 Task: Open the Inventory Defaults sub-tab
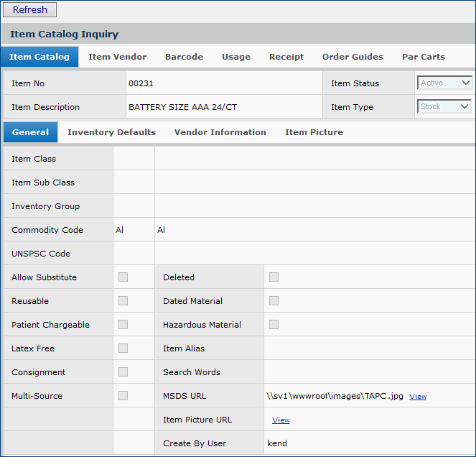coord(111,132)
